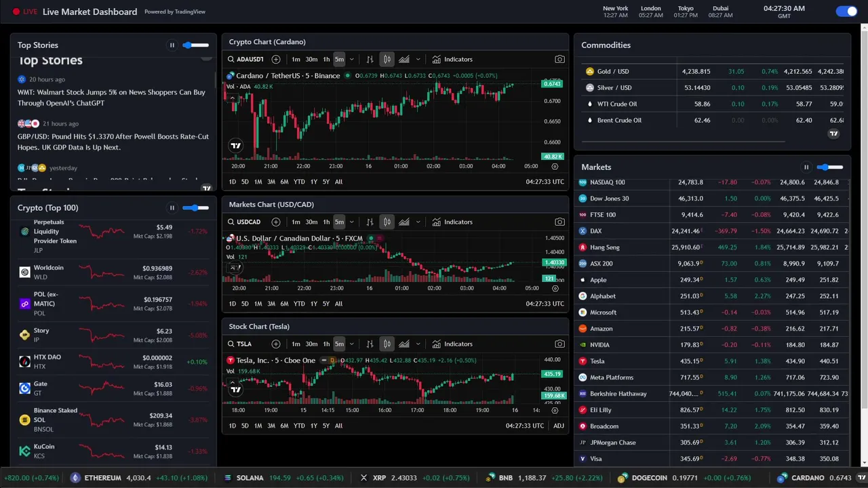The height and width of the screenshot is (488, 868).
Task: Select 30m interval on USD/CAD chart
Action: pyautogui.click(x=311, y=222)
